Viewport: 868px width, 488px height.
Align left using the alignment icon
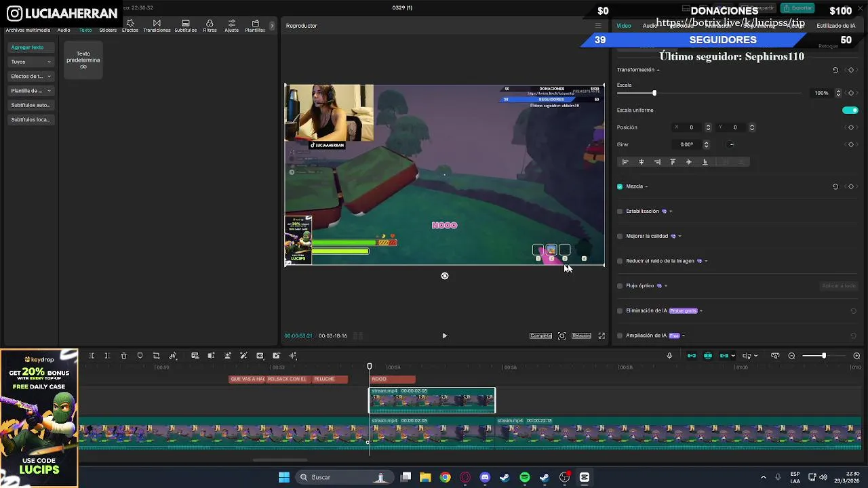(625, 162)
